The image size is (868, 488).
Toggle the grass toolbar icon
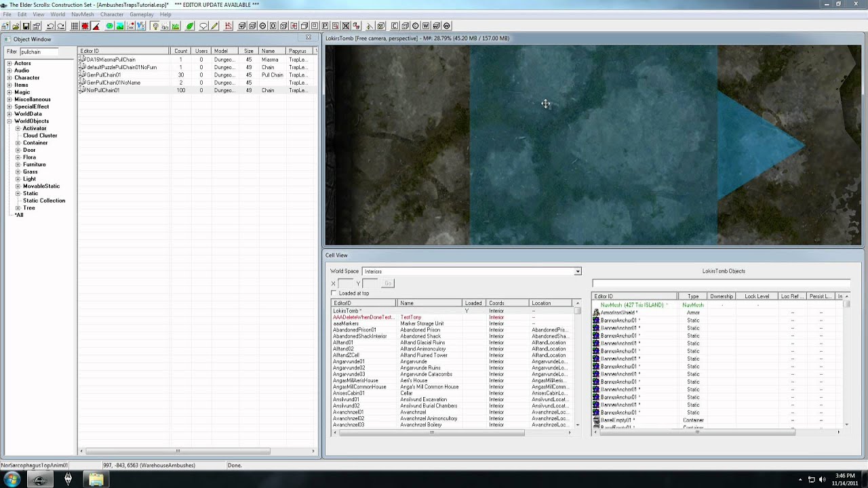(176, 26)
